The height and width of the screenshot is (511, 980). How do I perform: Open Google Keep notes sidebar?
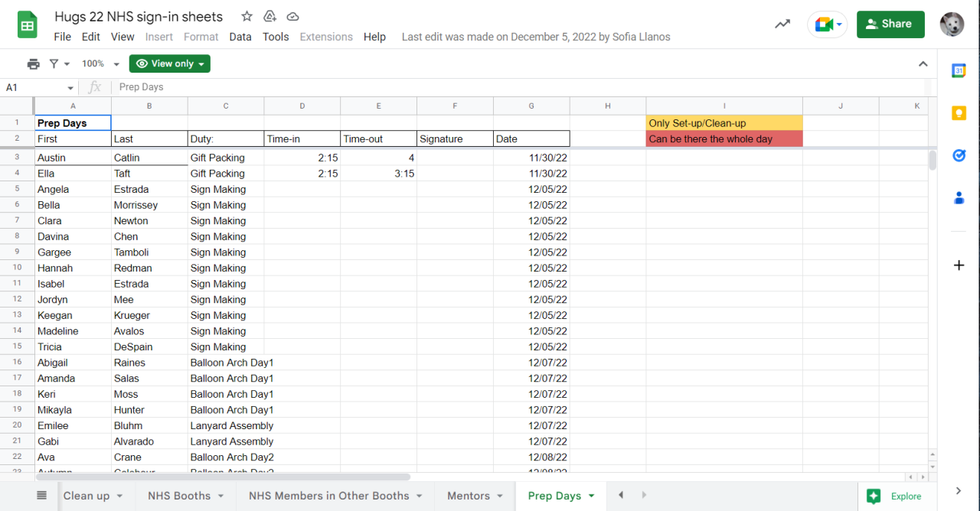pyautogui.click(x=959, y=113)
